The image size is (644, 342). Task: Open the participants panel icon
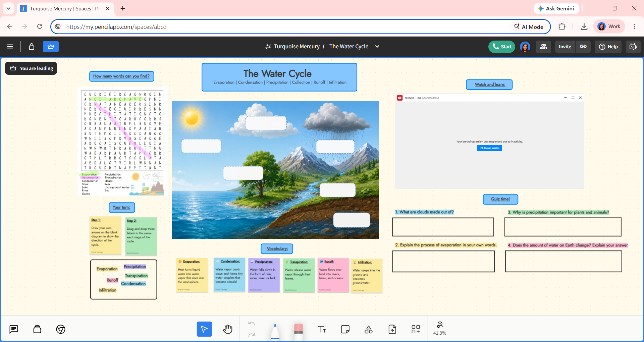tap(543, 47)
